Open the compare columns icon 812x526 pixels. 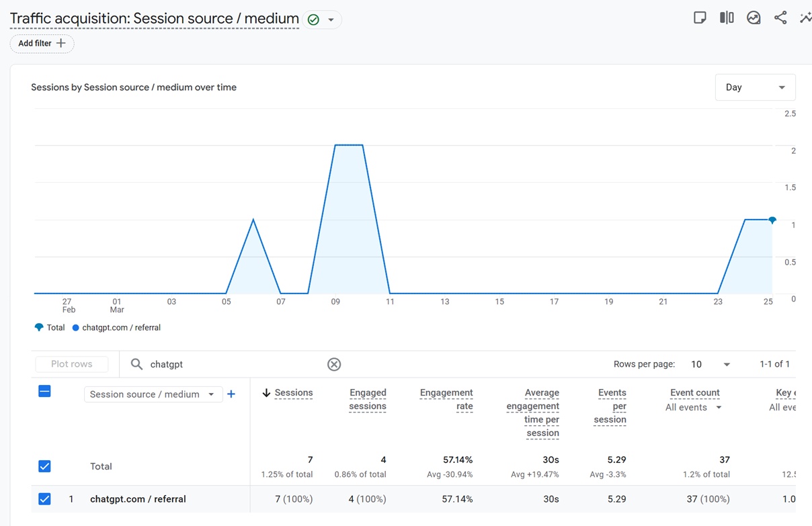pos(727,18)
